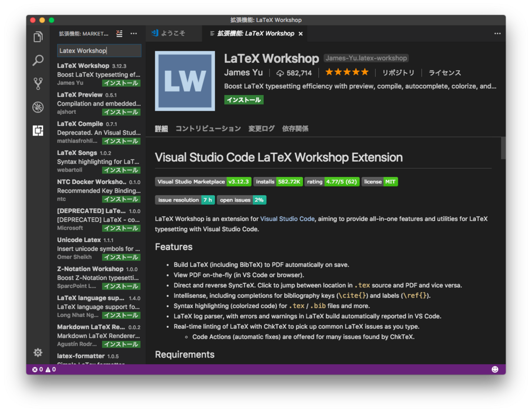Open the Explorer files icon

click(x=38, y=37)
